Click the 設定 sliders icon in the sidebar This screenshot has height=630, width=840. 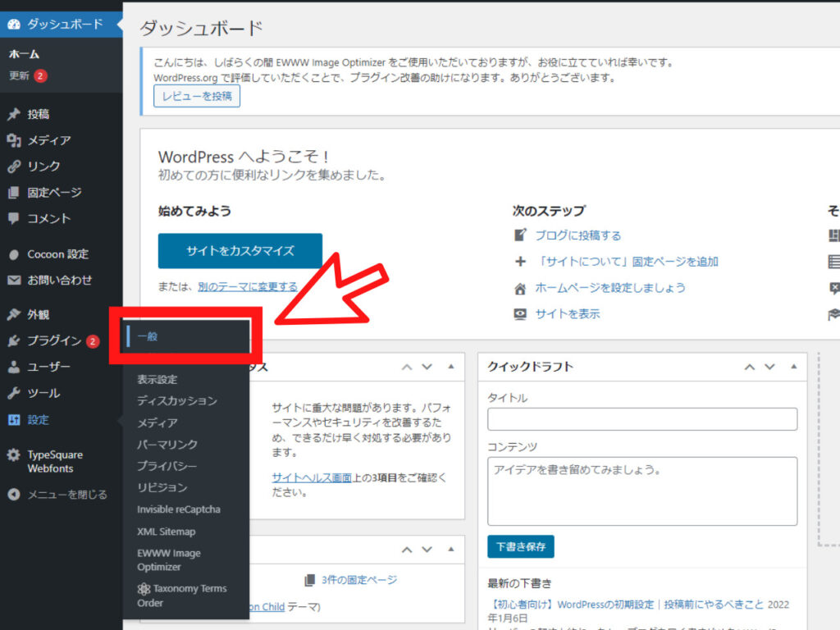coord(14,419)
